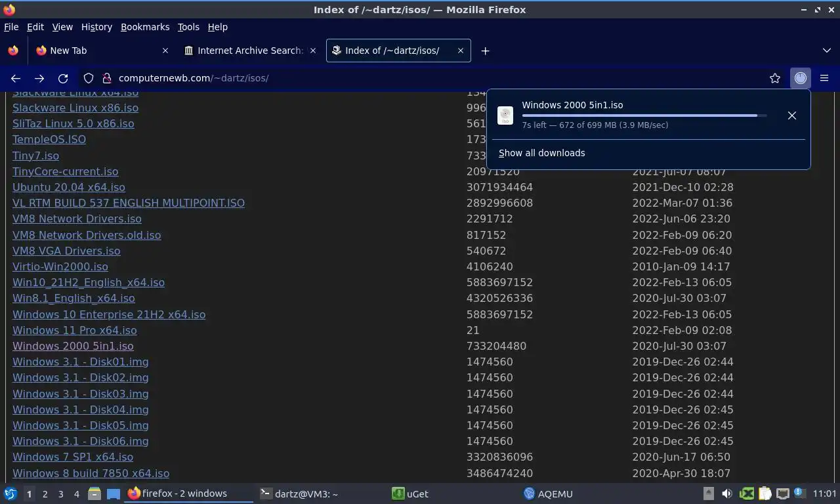Go back using the back arrow
Viewport: 840px width, 504px height.
tap(16, 78)
